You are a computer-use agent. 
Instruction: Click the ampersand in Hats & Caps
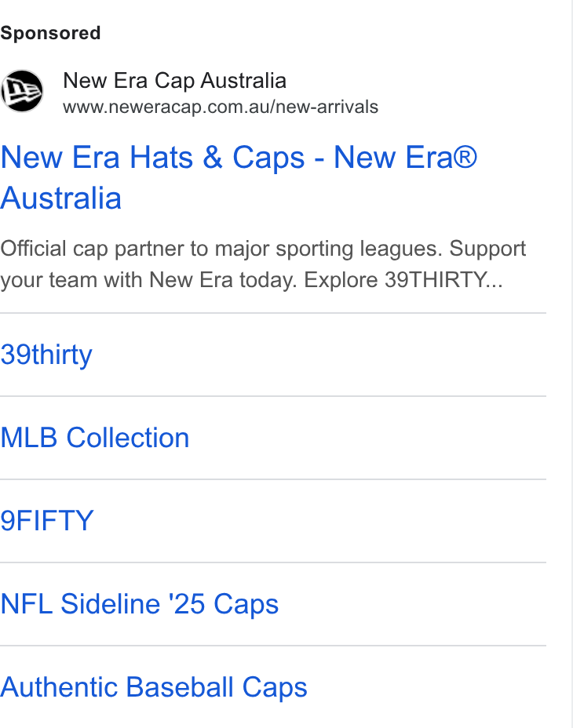(x=213, y=157)
